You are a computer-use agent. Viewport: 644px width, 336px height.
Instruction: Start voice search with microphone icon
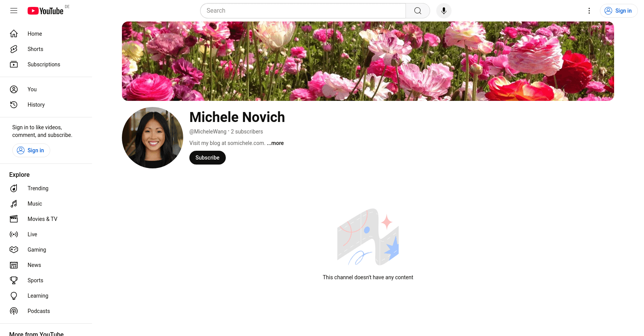point(444,11)
